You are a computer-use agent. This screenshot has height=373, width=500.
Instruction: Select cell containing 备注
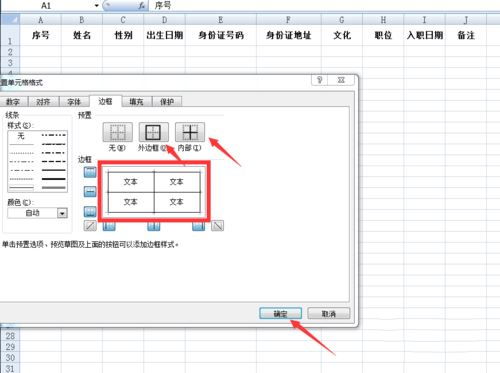(x=466, y=35)
